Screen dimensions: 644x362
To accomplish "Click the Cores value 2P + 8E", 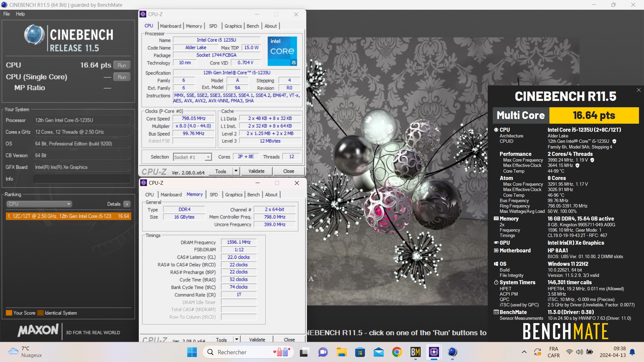I will click(x=246, y=157).
